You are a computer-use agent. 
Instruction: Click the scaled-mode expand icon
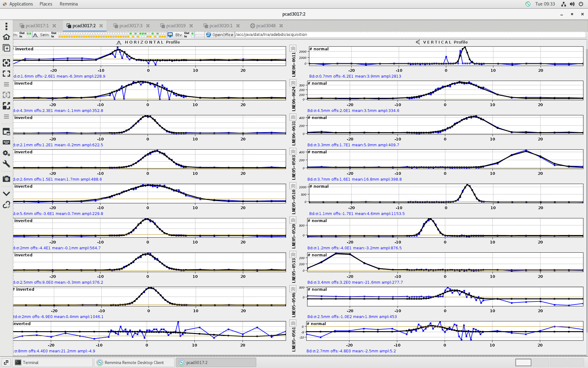6,106
